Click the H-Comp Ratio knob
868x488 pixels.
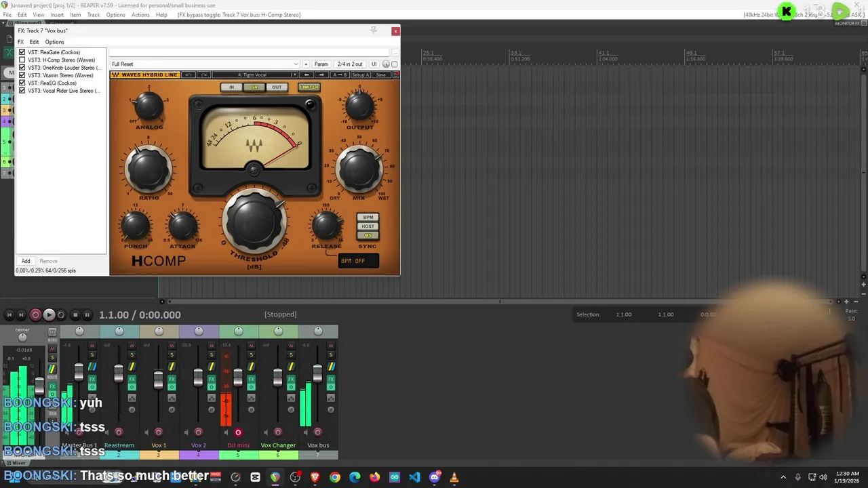coord(149,169)
